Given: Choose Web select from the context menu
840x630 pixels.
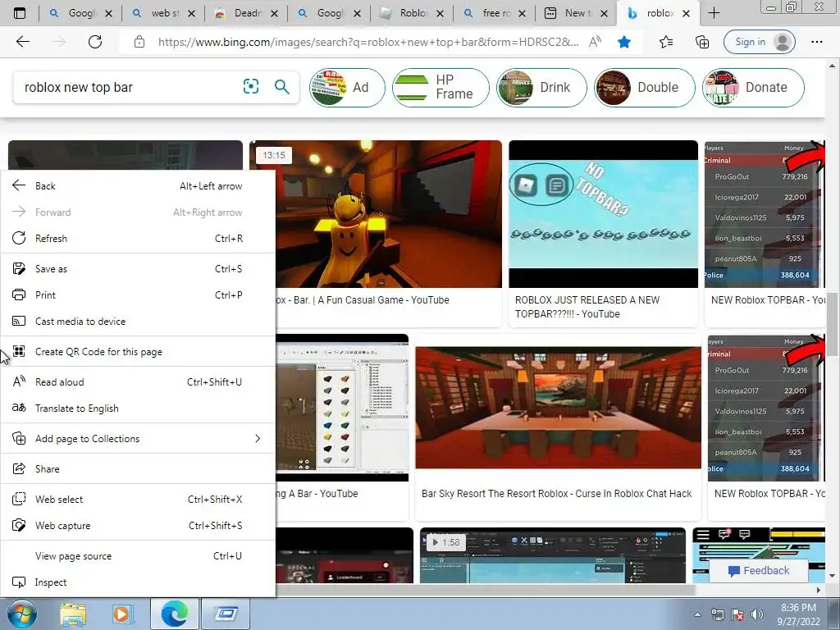Looking at the screenshot, I should point(138,500).
